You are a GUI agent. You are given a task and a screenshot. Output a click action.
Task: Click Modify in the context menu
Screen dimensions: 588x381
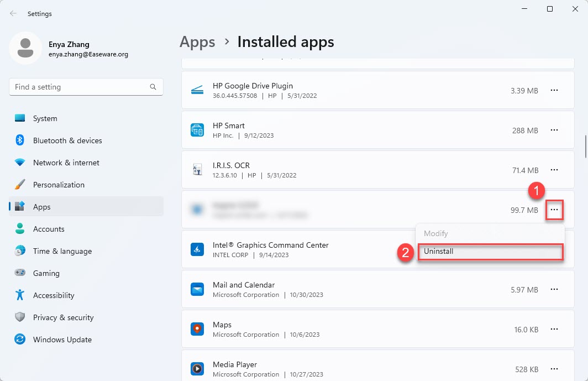490,233
